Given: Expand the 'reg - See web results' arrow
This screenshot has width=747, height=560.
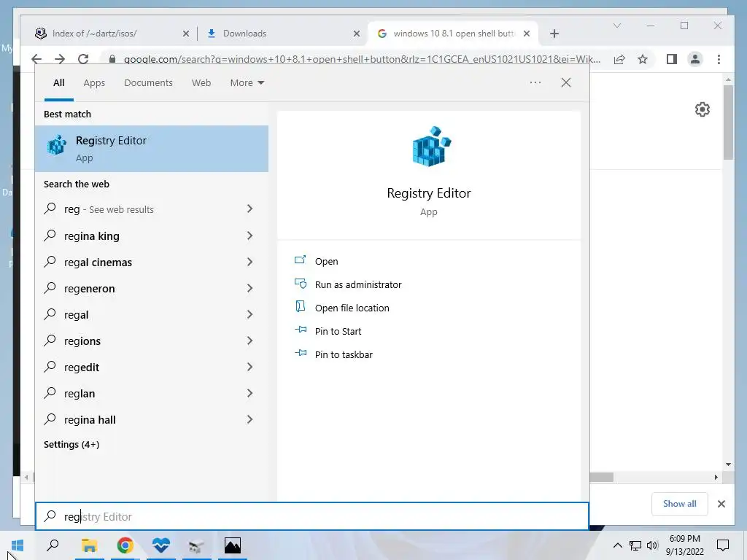Looking at the screenshot, I should pos(249,209).
